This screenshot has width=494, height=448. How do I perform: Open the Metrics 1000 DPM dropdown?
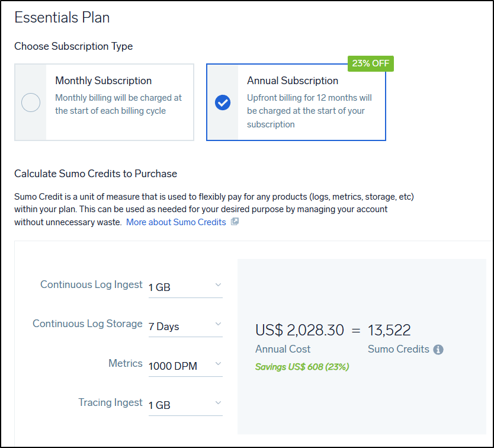178,366
